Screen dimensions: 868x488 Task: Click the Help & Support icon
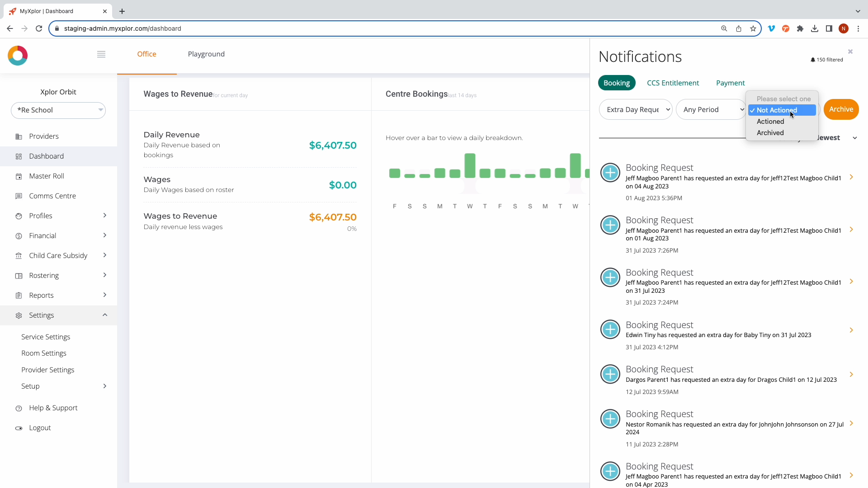pyautogui.click(x=19, y=408)
